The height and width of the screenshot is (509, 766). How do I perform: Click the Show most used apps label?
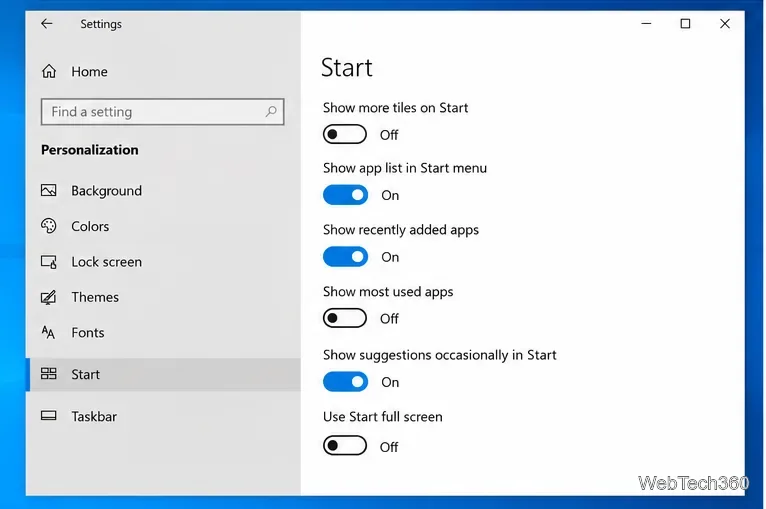point(388,292)
